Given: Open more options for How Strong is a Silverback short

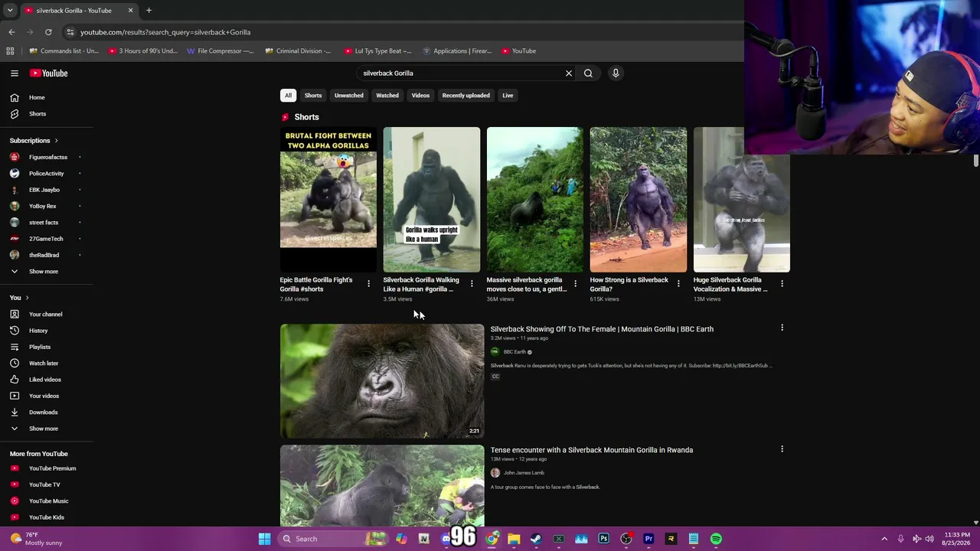Looking at the screenshot, I should (678, 284).
